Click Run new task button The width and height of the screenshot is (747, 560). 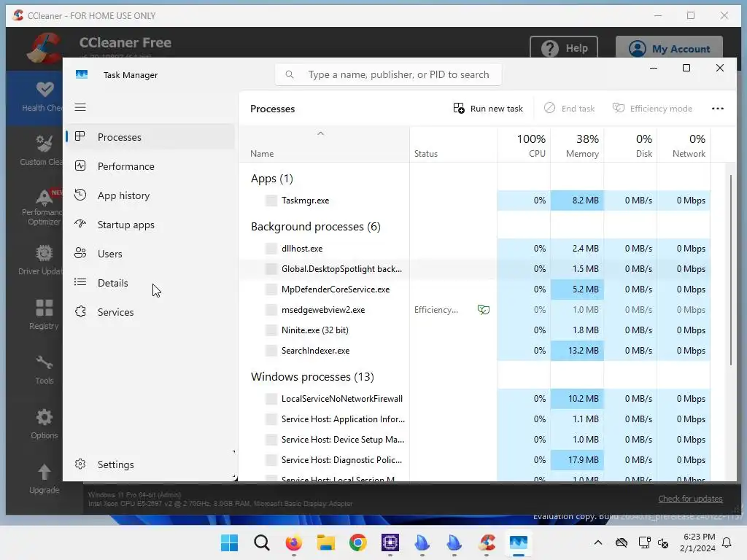point(488,109)
